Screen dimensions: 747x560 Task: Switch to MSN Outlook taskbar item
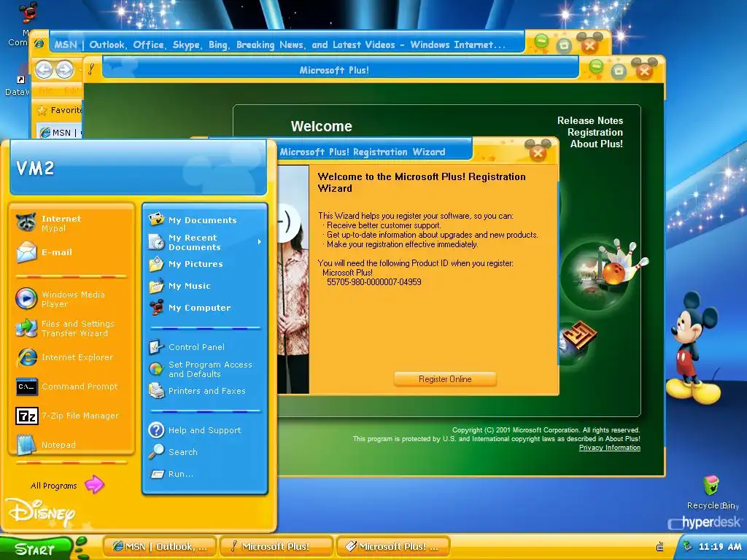click(160, 547)
